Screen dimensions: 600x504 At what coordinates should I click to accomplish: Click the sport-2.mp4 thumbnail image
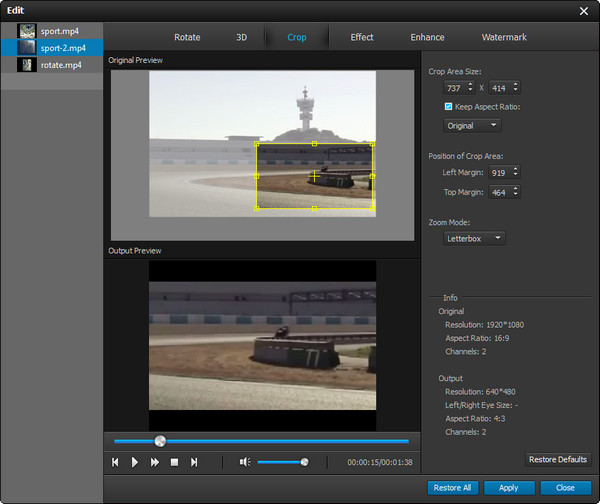point(27,48)
